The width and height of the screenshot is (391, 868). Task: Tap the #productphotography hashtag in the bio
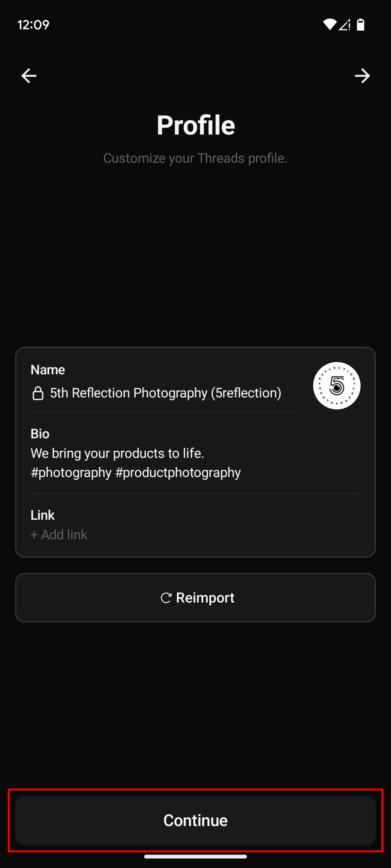[178, 473]
